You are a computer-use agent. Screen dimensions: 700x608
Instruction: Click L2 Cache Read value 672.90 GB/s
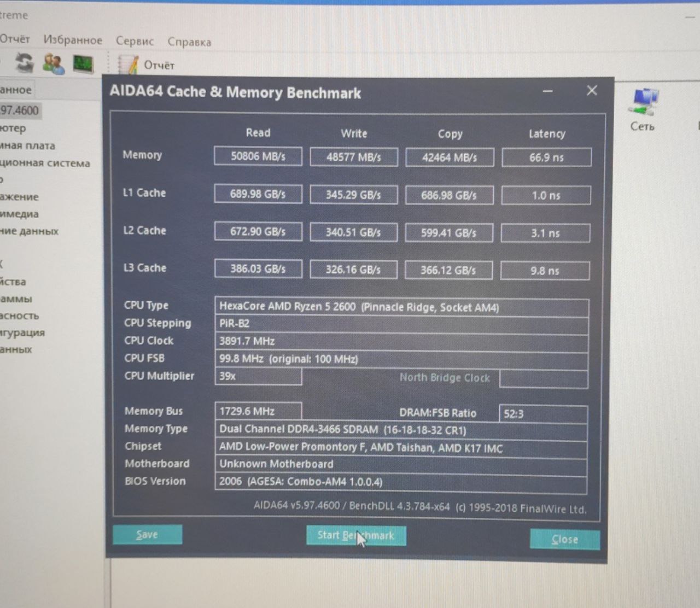pos(258,231)
